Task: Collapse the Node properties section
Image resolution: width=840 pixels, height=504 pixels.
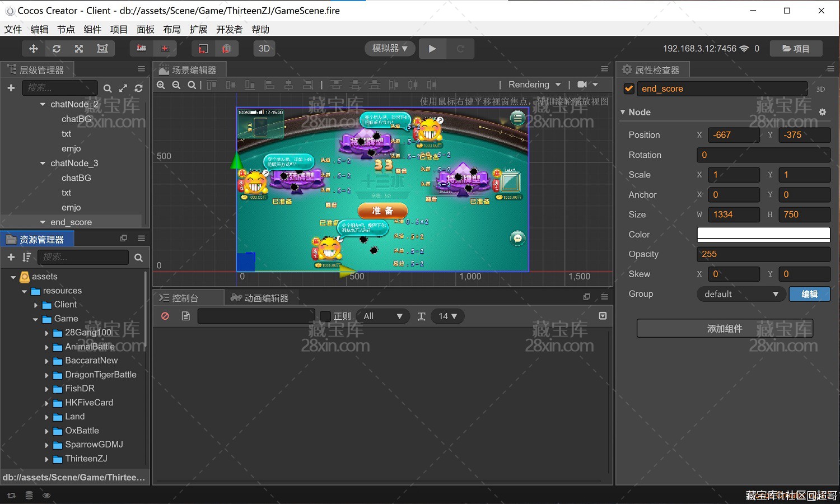Action: click(623, 112)
